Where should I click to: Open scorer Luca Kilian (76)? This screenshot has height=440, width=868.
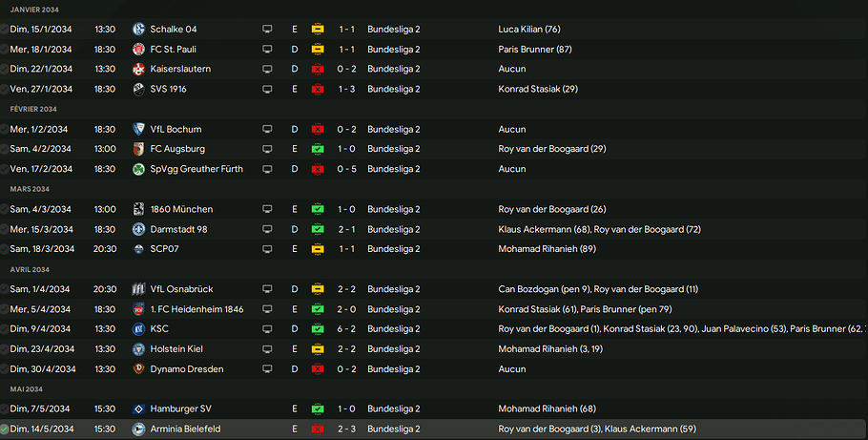pyautogui.click(x=529, y=30)
